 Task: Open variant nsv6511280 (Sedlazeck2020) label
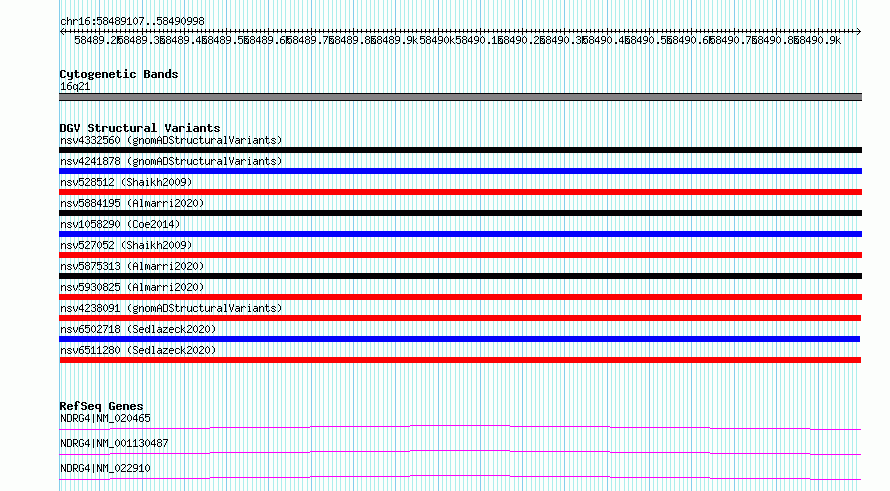click(x=138, y=350)
